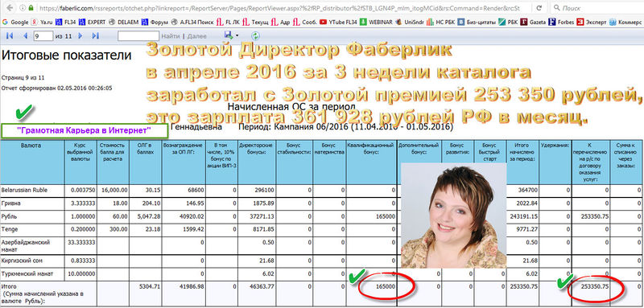Click the 40920.02 cell in Рубль row
644x308 pixels.
point(184,216)
